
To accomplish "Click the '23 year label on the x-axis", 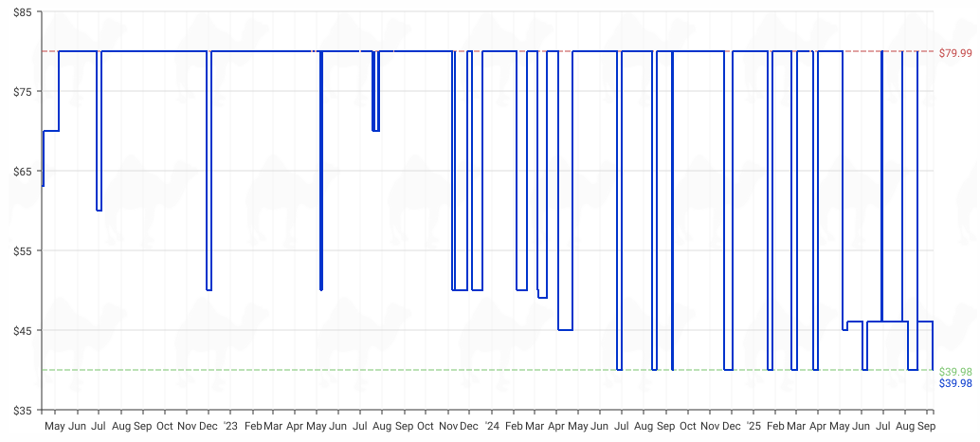I will (230, 427).
